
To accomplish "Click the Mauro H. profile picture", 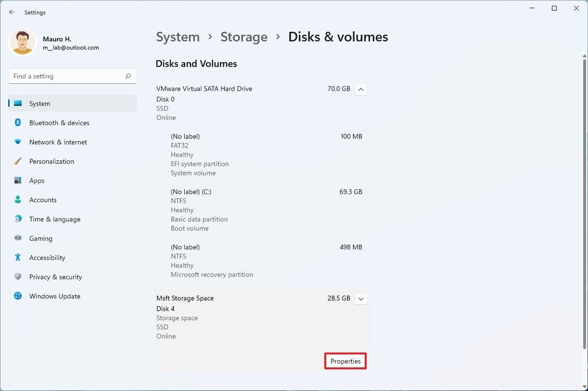I will [23, 42].
